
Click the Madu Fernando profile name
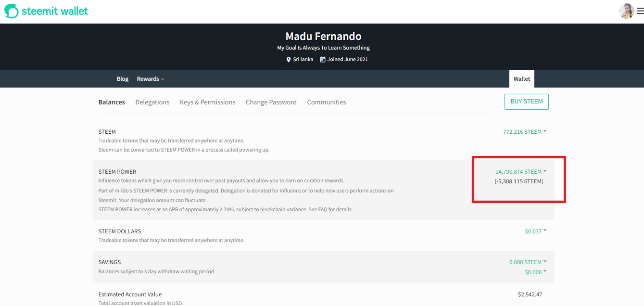323,36
